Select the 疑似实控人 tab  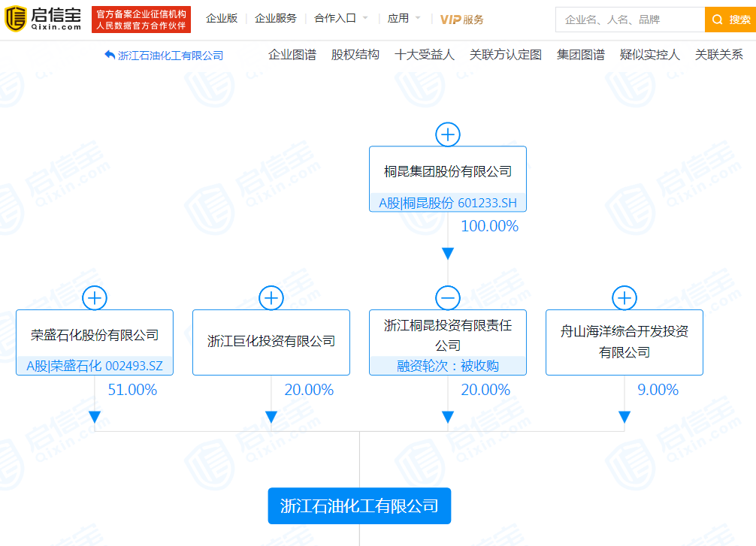click(x=650, y=55)
